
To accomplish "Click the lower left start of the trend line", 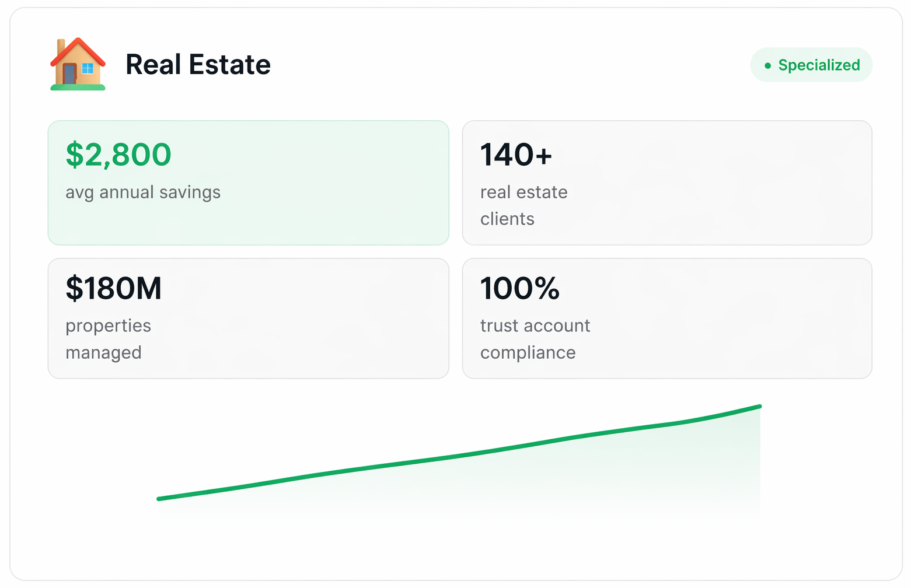I will click(x=159, y=499).
